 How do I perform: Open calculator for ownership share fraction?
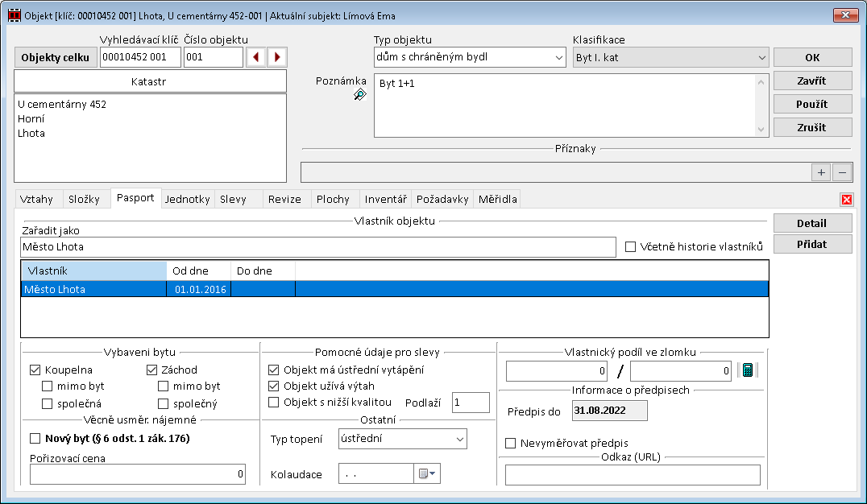(748, 370)
